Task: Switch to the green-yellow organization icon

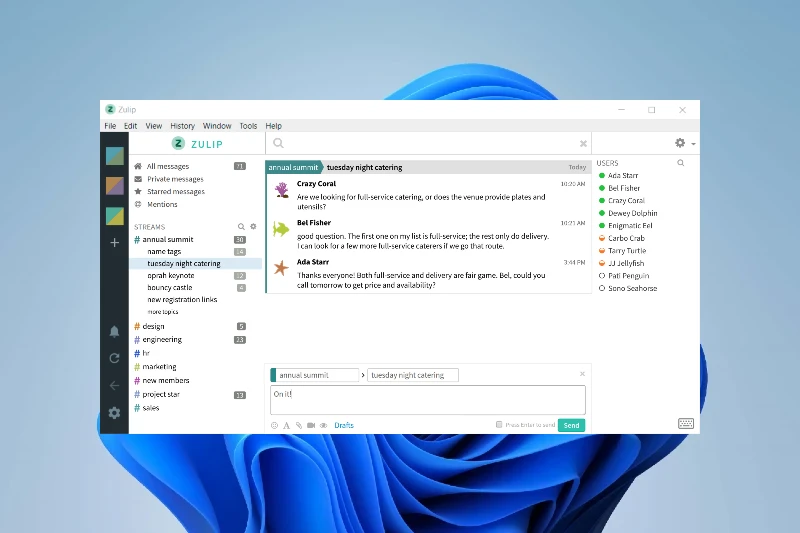Action: point(115,216)
